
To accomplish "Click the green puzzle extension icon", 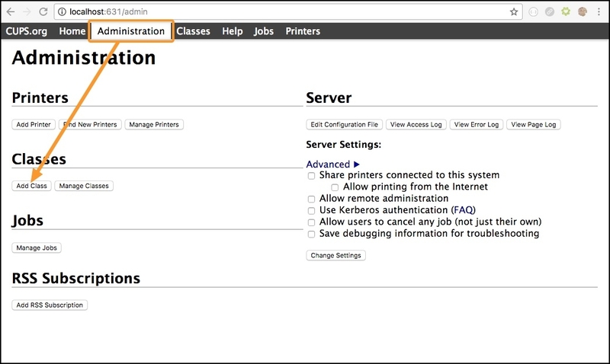I will click(x=565, y=12).
